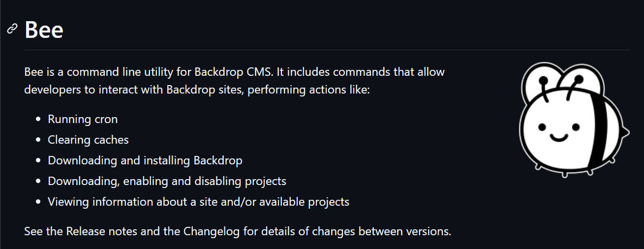Click the bullet point before "Running cron"

(38, 120)
